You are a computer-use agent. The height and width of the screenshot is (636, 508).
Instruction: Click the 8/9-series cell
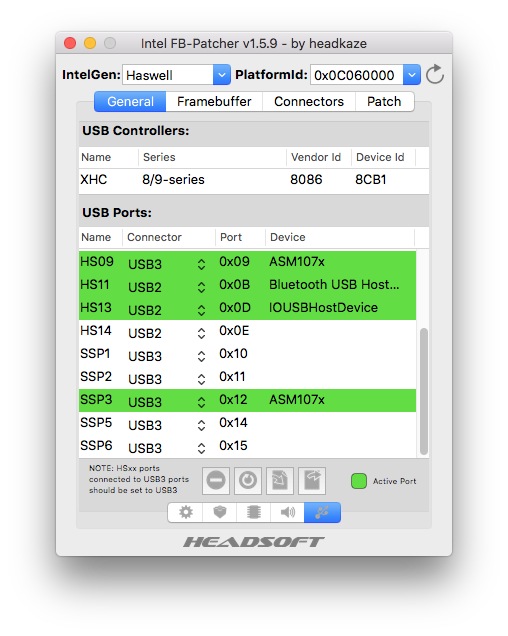173,180
